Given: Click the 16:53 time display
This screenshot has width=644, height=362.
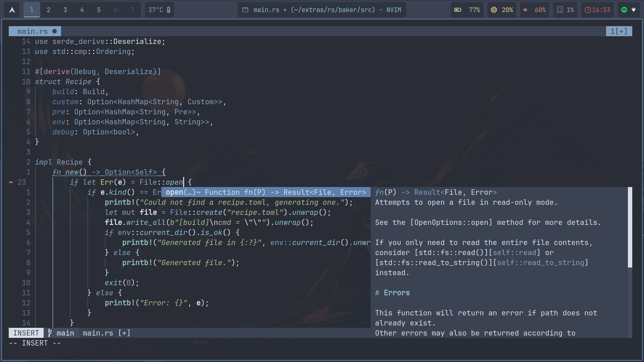Looking at the screenshot, I should click(x=601, y=10).
